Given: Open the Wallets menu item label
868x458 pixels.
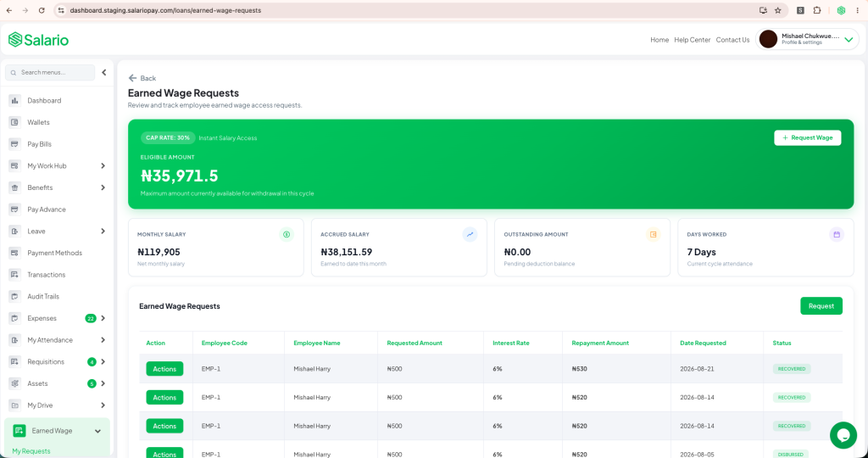Looking at the screenshot, I should point(38,122).
